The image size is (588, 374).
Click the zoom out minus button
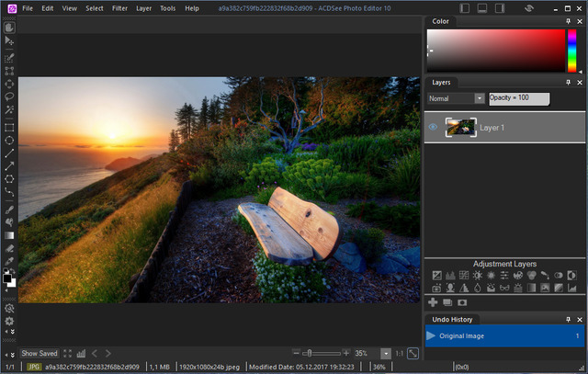click(296, 353)
